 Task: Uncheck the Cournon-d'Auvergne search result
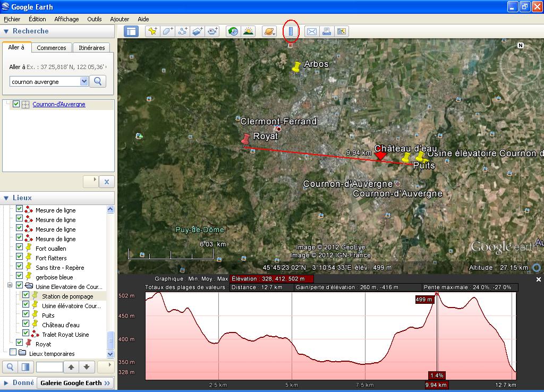16,104
